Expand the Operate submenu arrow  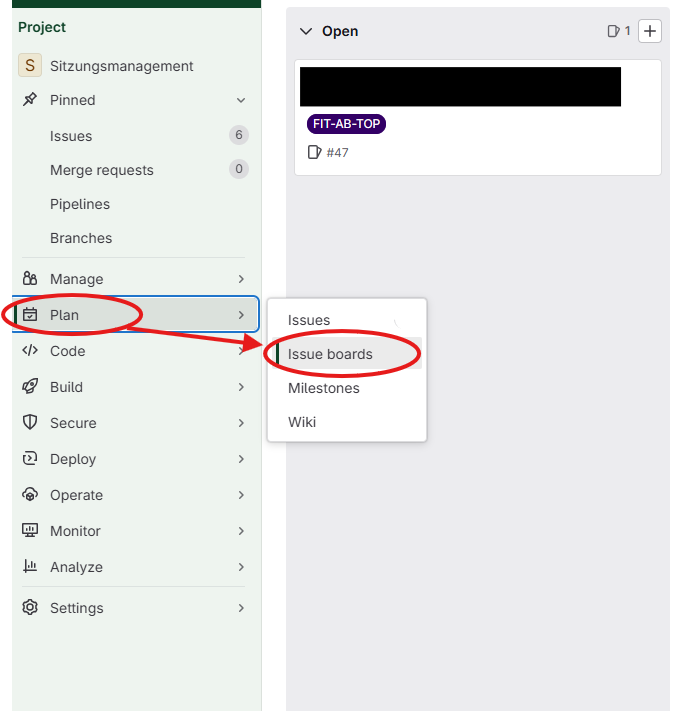point(241,495)
